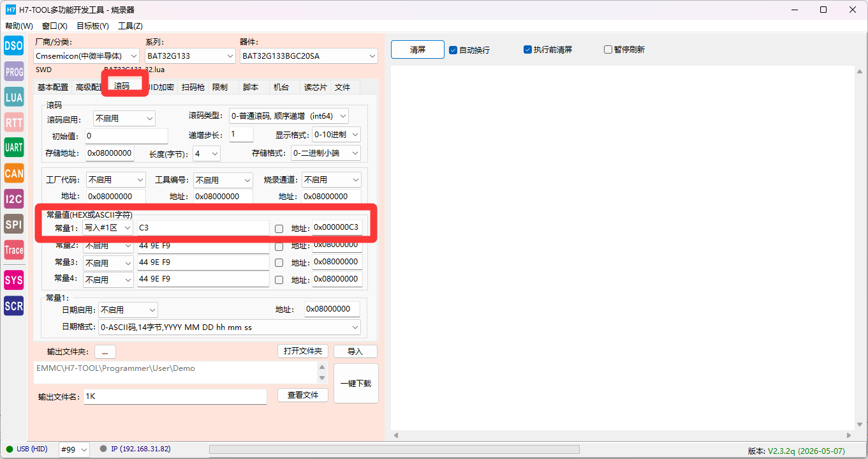Switch to the 机台 tab
The image size is (868, 459).
281,87
